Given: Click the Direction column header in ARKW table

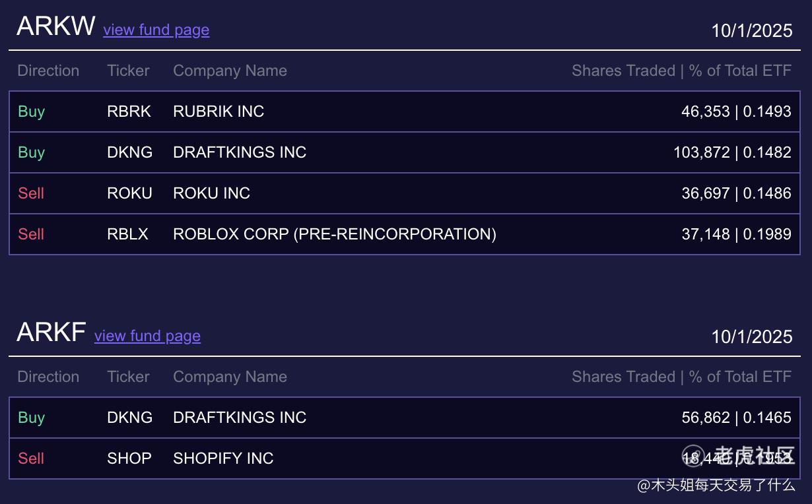Looking at the screenshot, I should (x=48, y=71).
